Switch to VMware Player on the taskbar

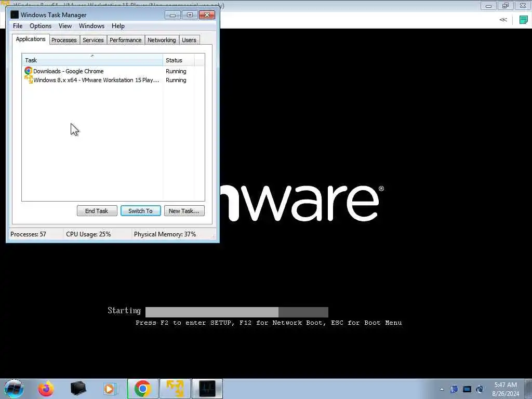tap(175, 389)
